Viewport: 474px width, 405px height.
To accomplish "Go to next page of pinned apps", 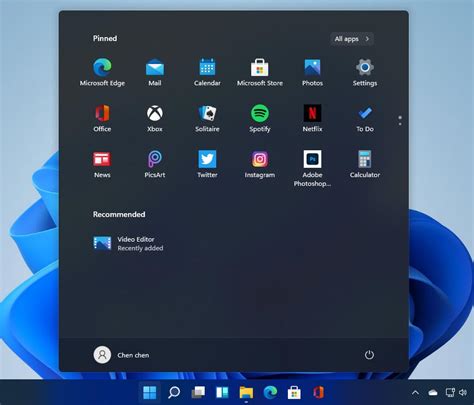I will [400, 124].
